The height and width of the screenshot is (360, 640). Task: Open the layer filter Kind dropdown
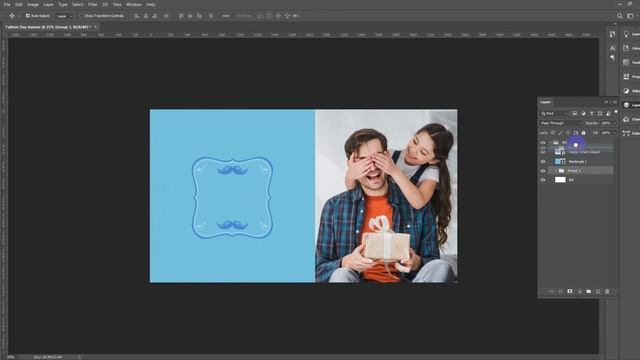pos(554,113)
